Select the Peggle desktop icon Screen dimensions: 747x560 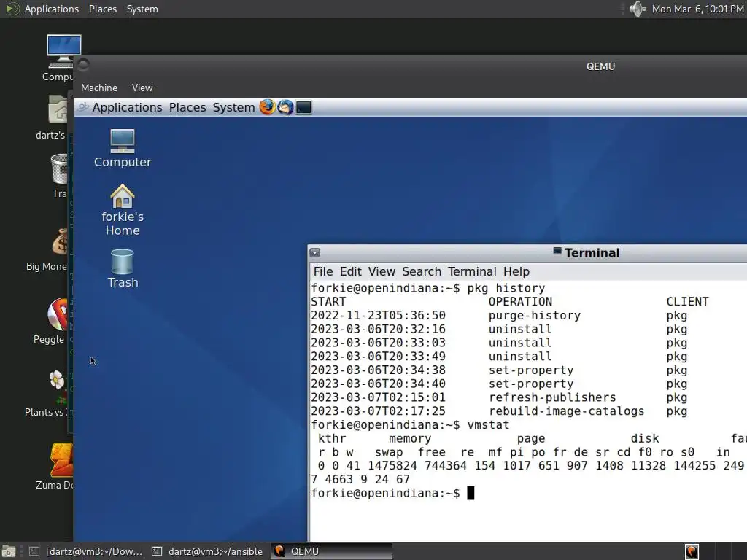pos(53,321)
